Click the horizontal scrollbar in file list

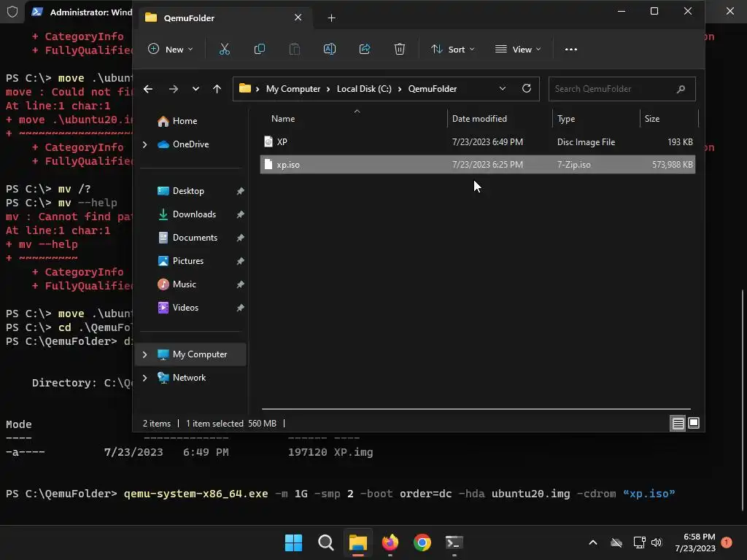(476, 409)
